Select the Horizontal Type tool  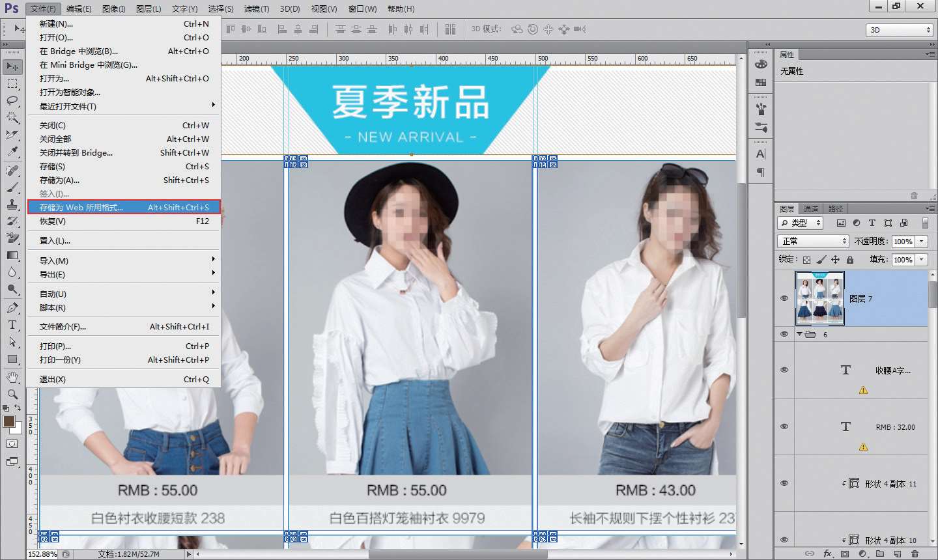pos(12,325)
